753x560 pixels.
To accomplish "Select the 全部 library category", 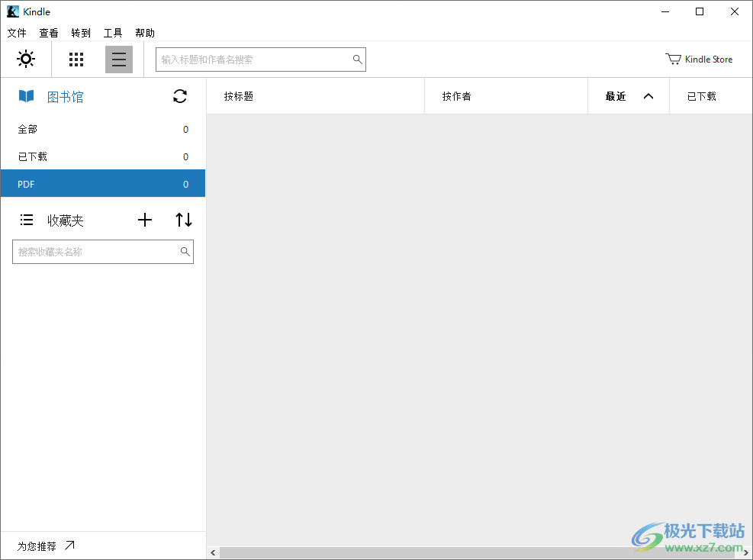I will 103,129.
